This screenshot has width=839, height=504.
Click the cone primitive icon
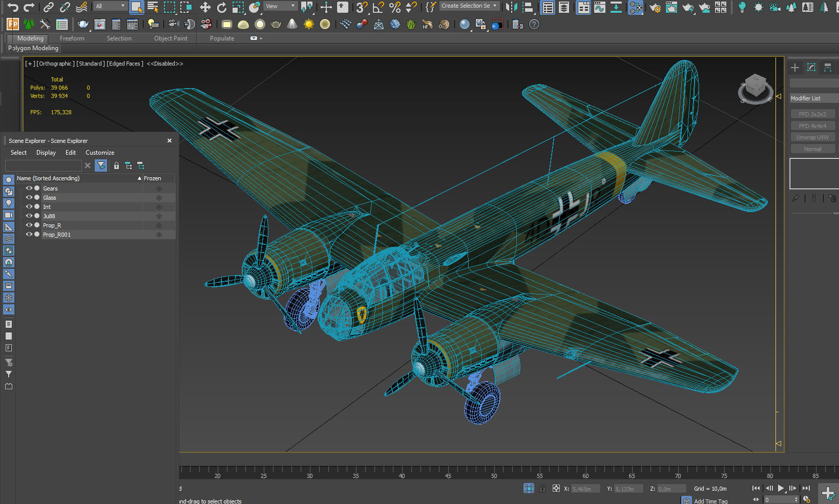tap(292, 24)
